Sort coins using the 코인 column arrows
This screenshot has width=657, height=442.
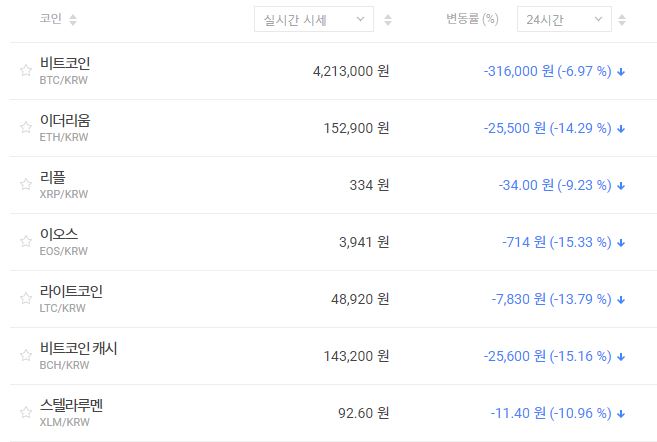[x=73, y=20]
